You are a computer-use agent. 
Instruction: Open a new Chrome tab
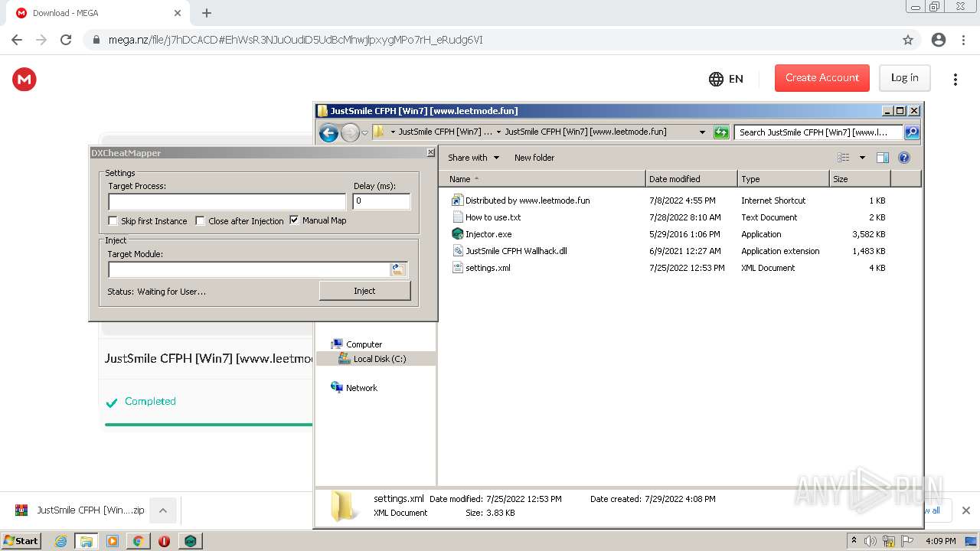click(x=207, y=13)
